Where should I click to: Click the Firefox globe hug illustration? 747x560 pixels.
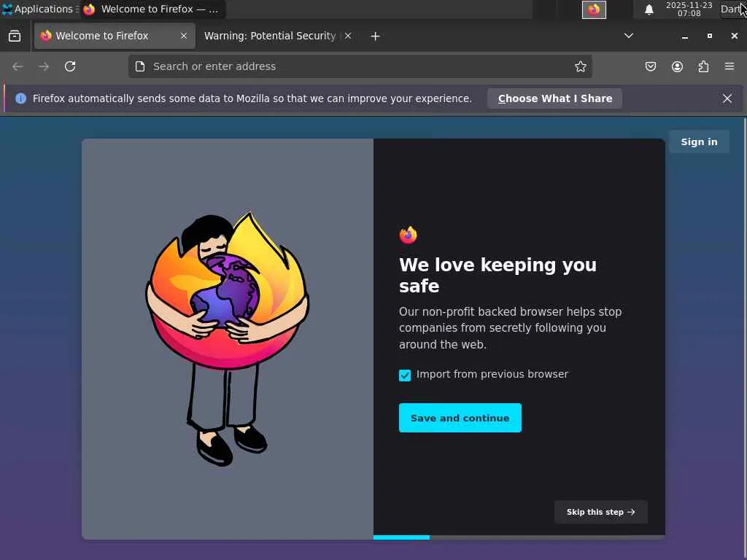coord(228,339)
